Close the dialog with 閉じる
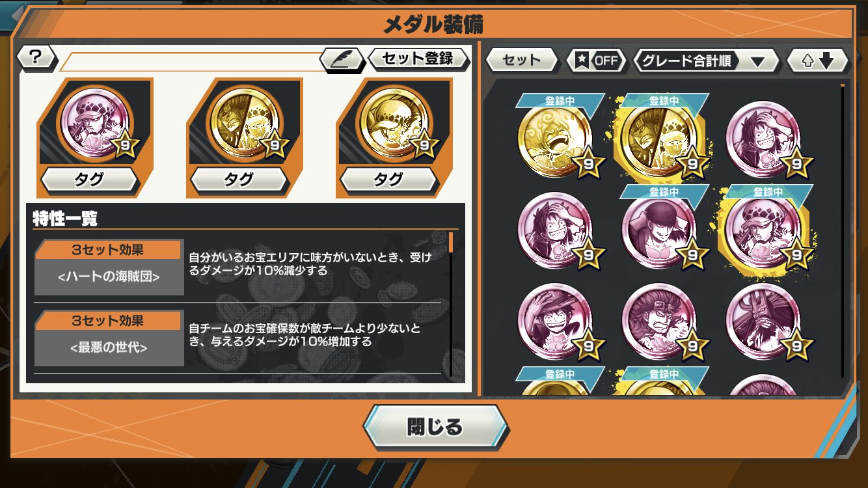 [x=435, y=427]
